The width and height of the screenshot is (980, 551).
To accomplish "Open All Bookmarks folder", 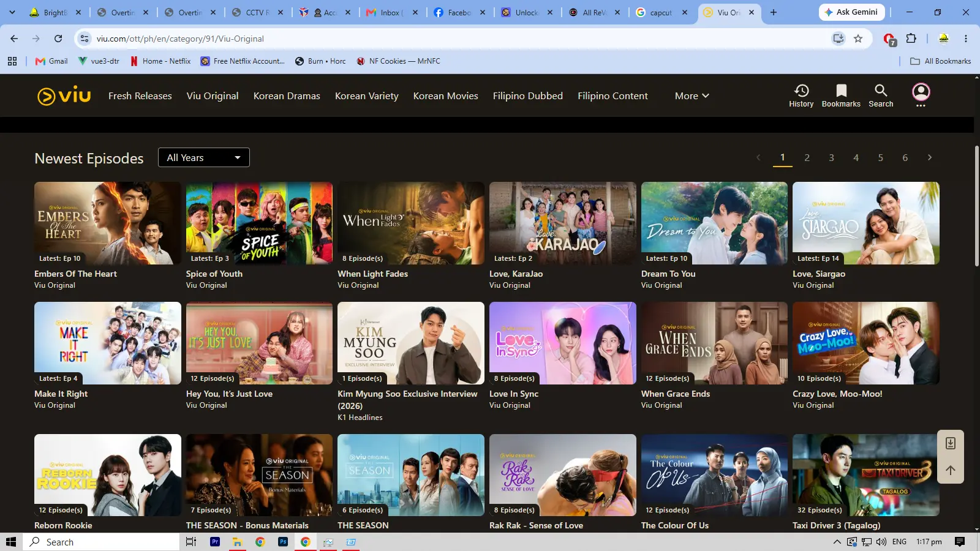I will (x=941, y=61).
